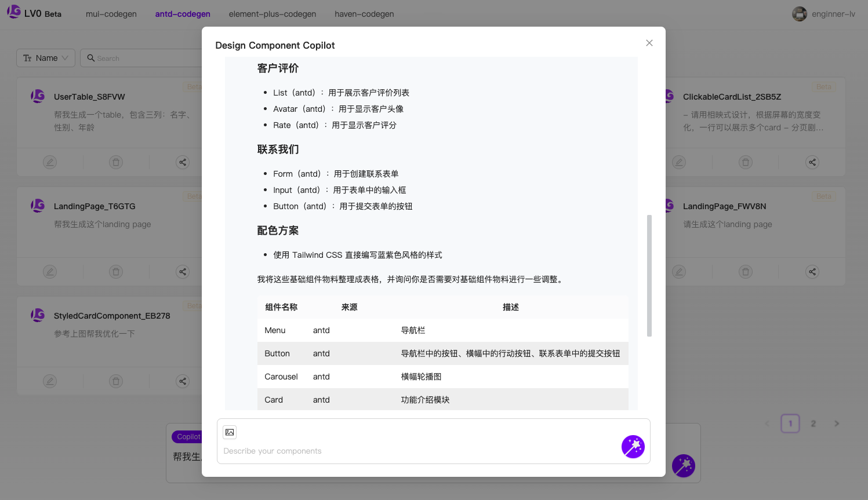This screenshot has width=868, height=500.
Task: Open the Name sort dropdown
Action: click(45, 57)
